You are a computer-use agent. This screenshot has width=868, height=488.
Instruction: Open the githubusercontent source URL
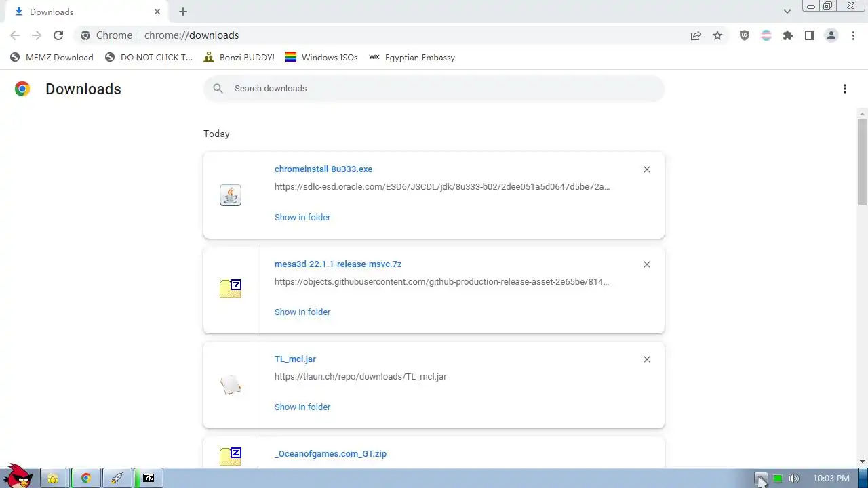click(x=442, y=282)
